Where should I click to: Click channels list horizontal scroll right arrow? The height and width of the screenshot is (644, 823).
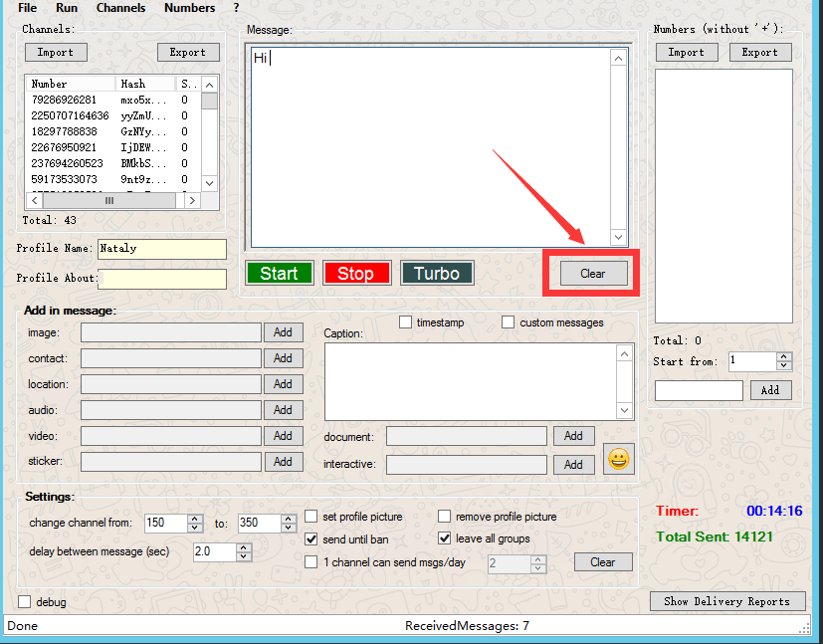(x=193, y=200)
